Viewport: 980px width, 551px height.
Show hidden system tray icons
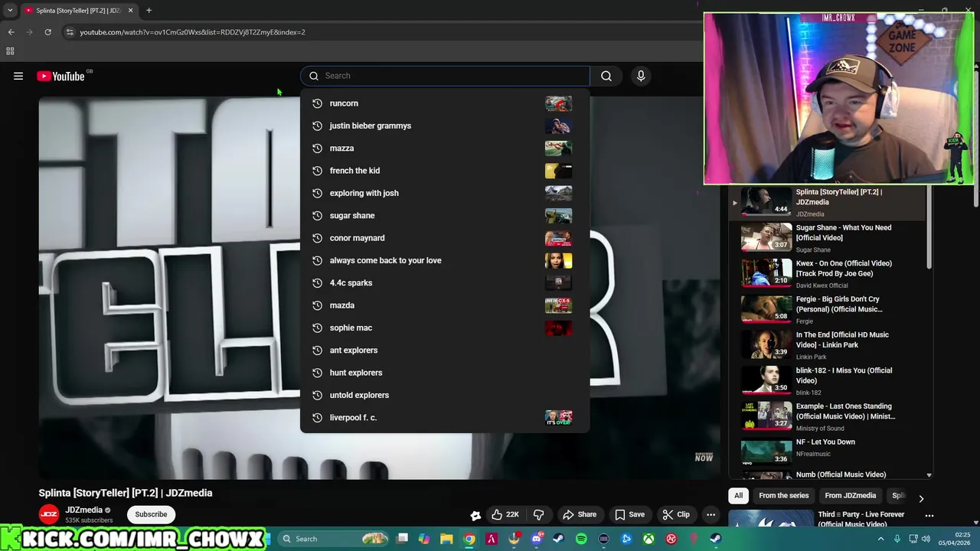pyautogui.click(x=880, y=539)
